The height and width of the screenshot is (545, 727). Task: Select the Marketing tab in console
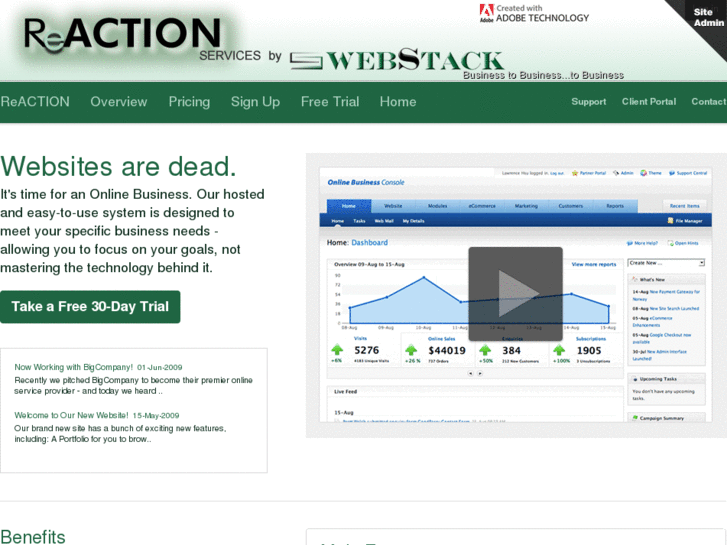(526, 206)
